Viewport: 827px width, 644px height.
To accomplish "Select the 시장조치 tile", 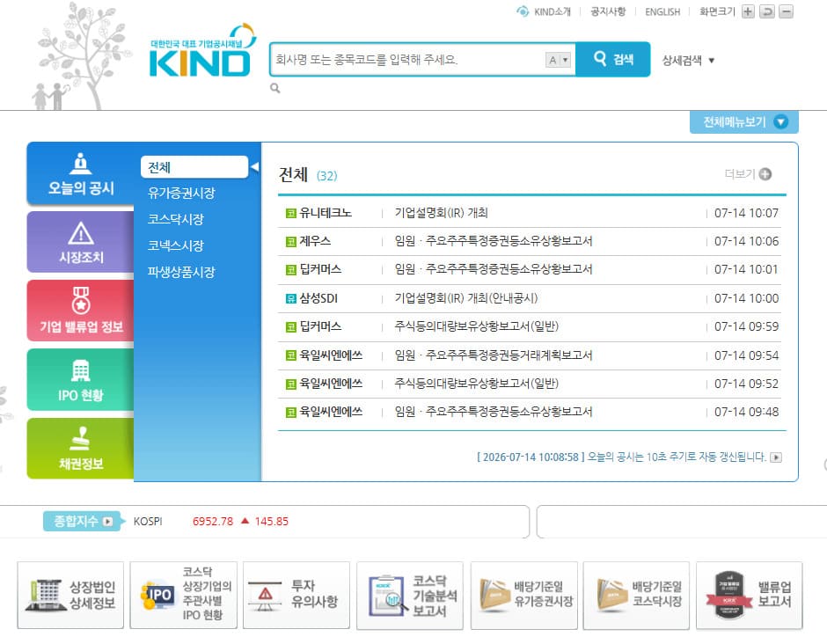I will point(81,242).
